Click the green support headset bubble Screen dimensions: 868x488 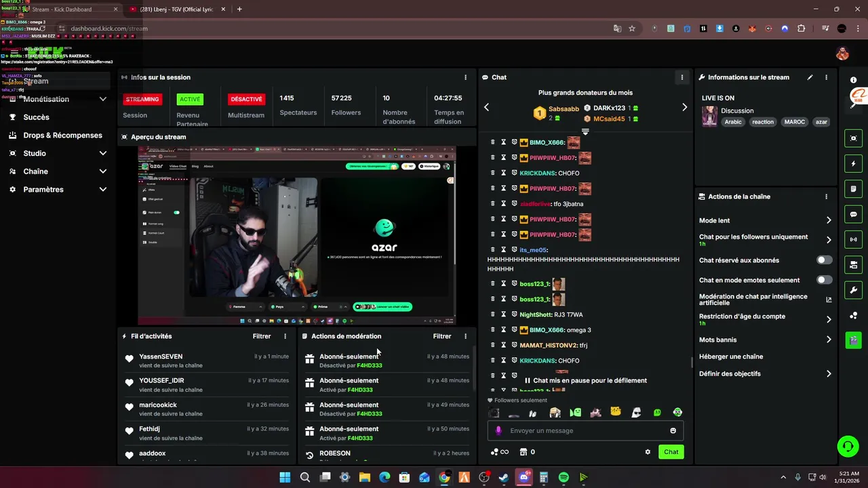coord(848,446)
